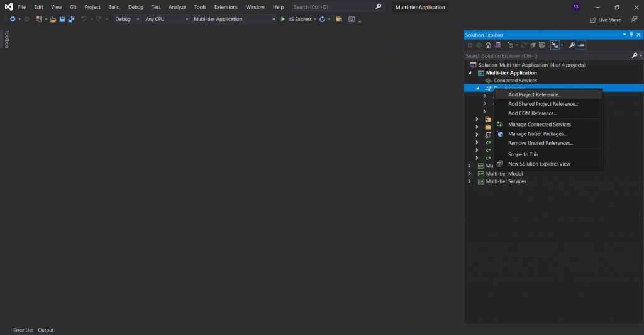Click the Collapse All icon in Solution Explorer

pyautogui.click(x=533, y=45)
